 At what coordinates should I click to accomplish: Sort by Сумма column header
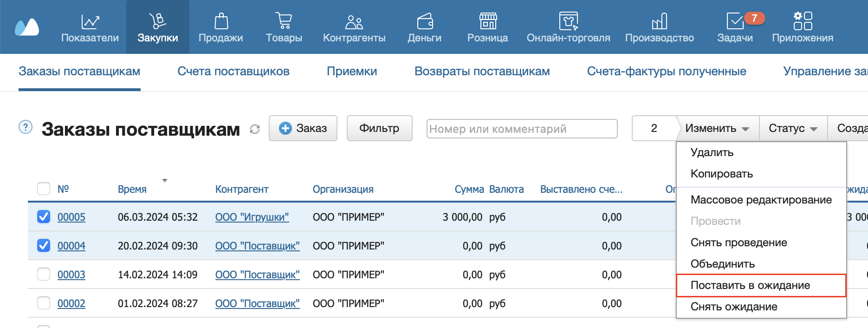tap(469, 189)
